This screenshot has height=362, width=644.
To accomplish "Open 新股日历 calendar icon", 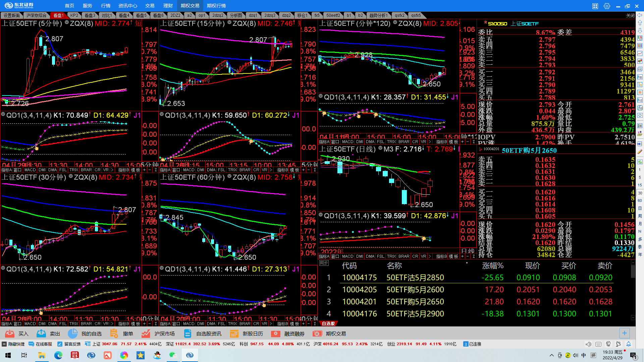I will [234, 334].
